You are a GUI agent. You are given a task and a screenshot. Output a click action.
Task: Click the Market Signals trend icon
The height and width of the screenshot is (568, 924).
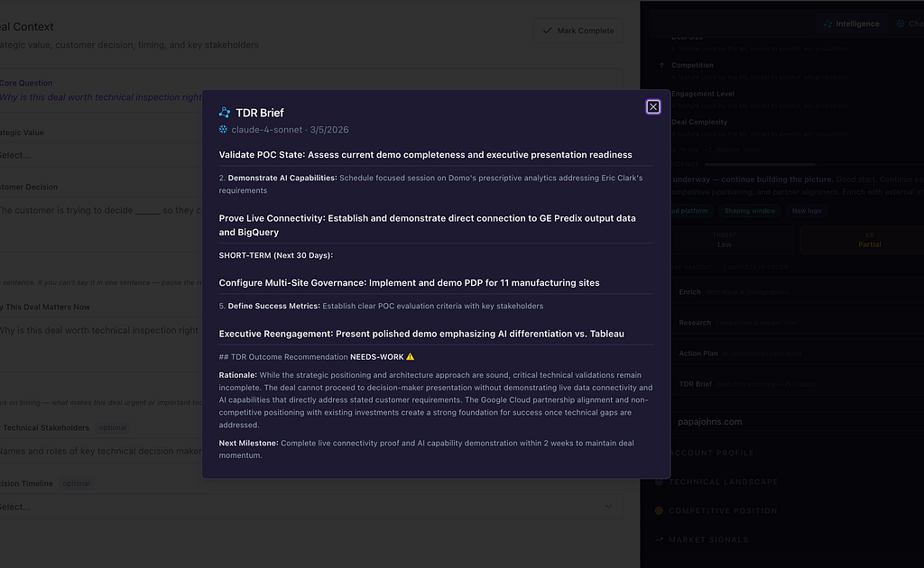pyautogui.click(x=659, y=540)
